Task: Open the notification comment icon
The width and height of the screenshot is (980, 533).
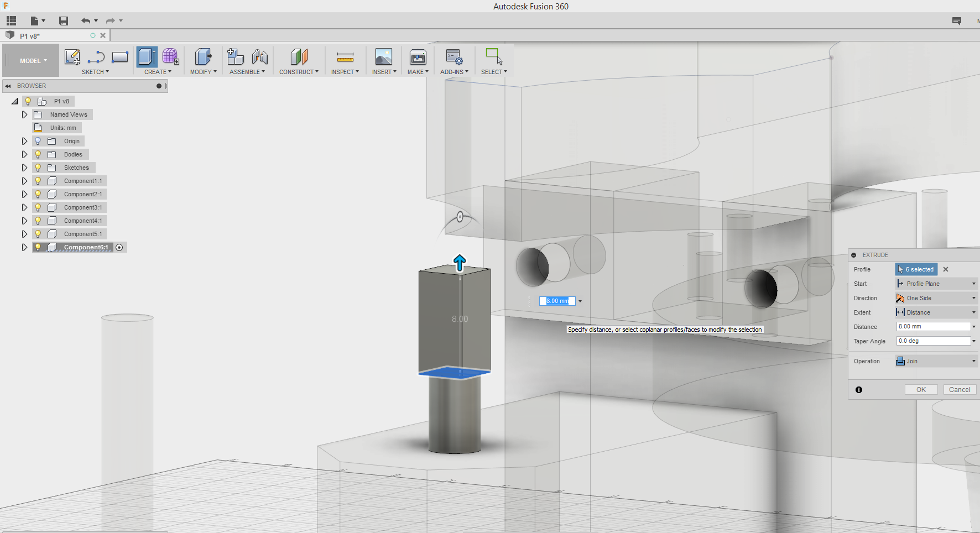Action: [956, 21]
